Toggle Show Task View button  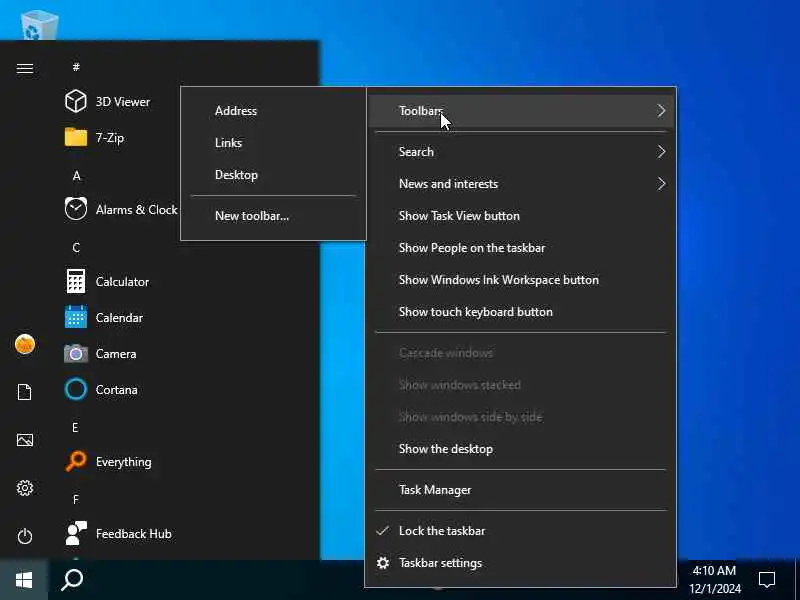point(520,216)
